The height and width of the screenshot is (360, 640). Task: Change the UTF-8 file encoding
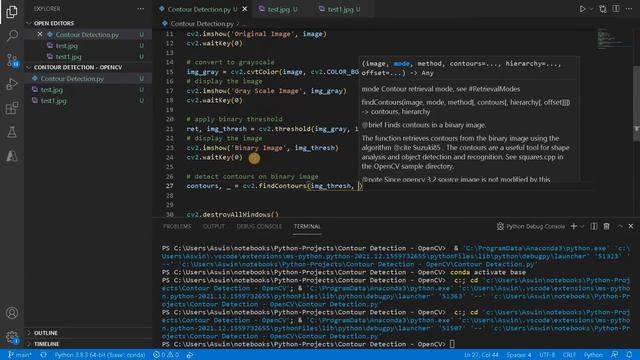[x=547, y=355]
